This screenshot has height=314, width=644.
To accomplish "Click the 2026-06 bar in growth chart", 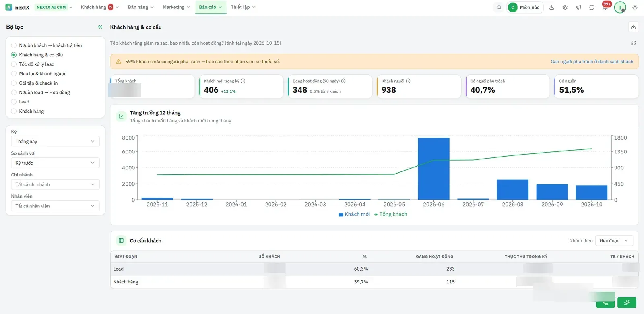I will [433, 169].
